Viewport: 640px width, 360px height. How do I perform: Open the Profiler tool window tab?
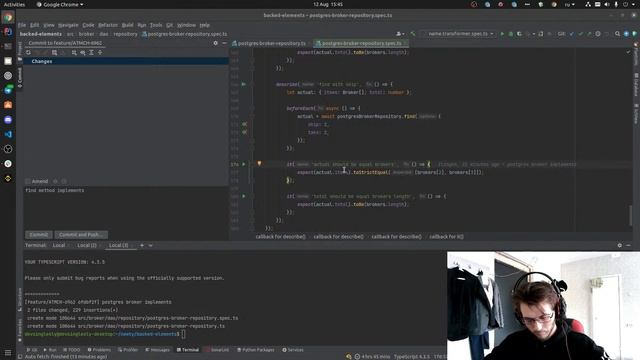point(128,350)
